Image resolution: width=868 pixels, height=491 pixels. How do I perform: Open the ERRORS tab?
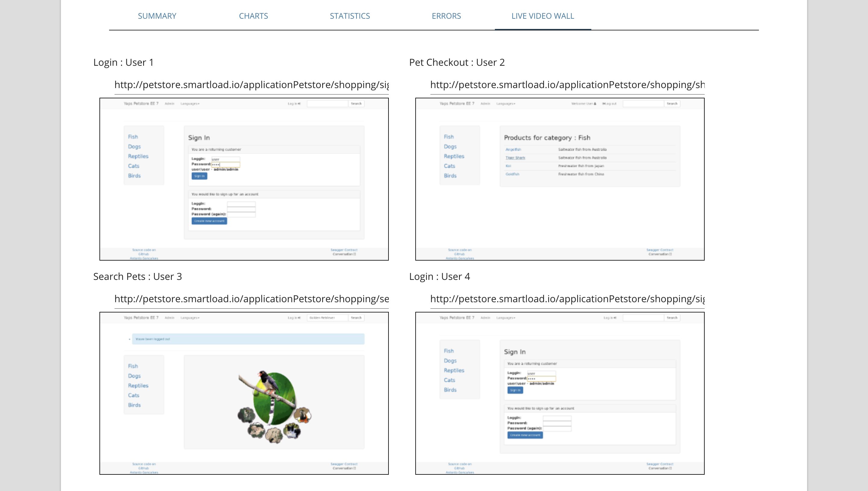(x=446, y=16)
